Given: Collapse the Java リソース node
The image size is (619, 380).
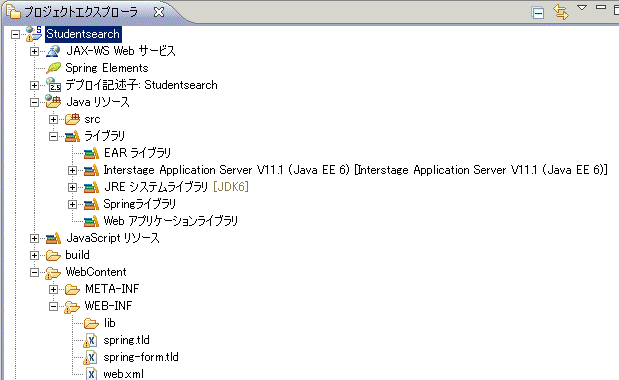Looking at the screenshot, I should point(34,103).
